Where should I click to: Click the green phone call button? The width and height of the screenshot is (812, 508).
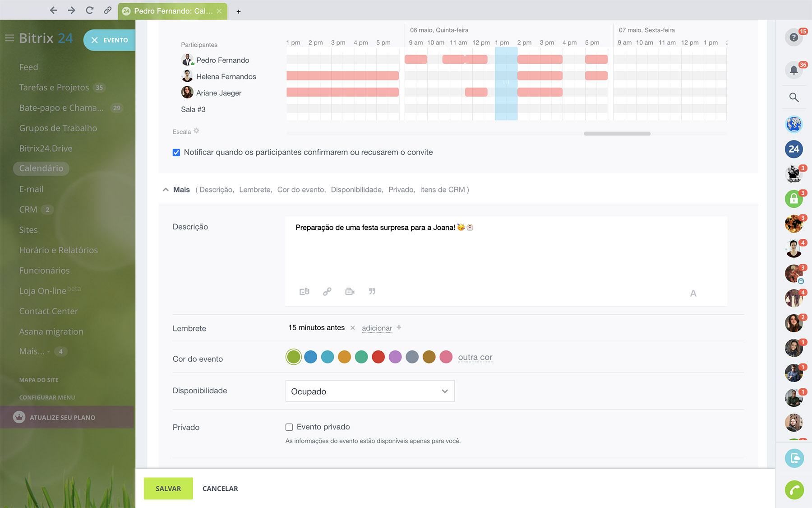(794, 490)
